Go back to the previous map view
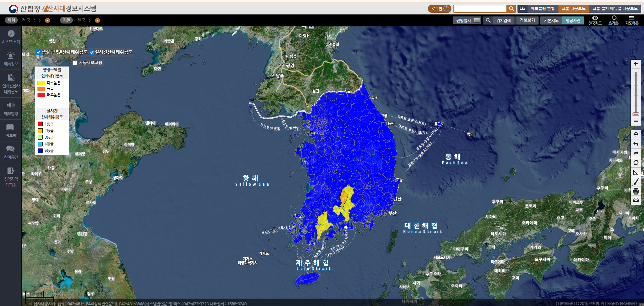The height and width of the screenshot is (306, 644). point(636,144)
